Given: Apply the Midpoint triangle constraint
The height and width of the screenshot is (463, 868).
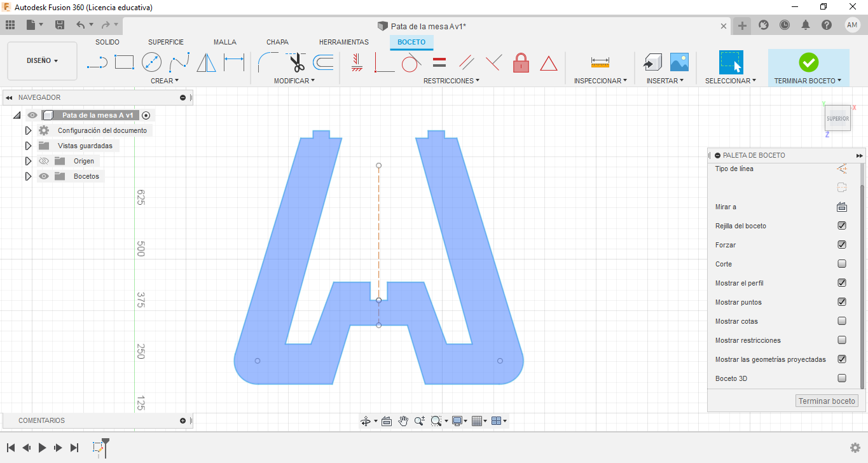Looking at the screenshot, I should click(x=549, y=63).
